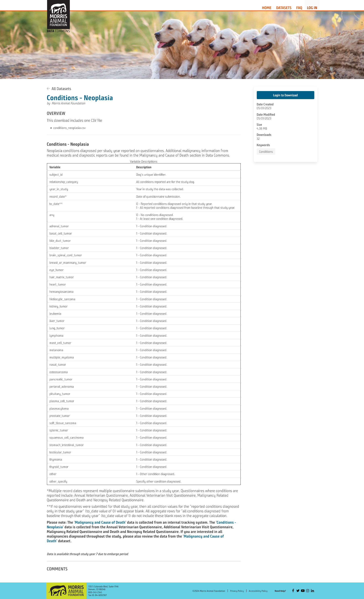
Task: Open the Privacy Policy footer link
Action: click(x=237, y=591)
